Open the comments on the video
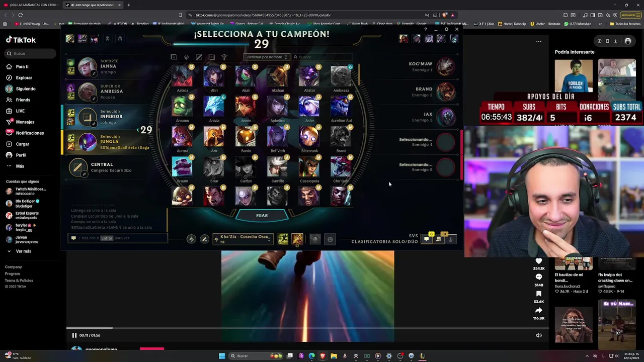This screenshot has width=644, height=362. point(539,277)
